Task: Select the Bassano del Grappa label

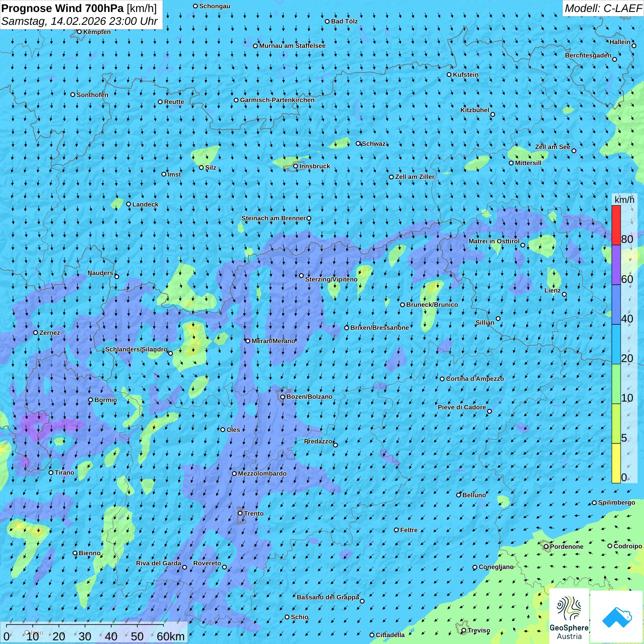Action: tap(328, 597)
